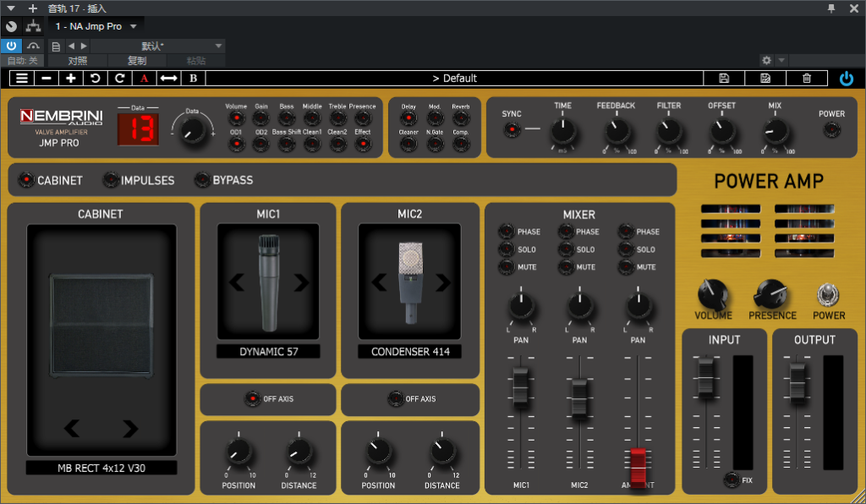Open the plugin hamburger menu
866x504 pixels.
21,79
